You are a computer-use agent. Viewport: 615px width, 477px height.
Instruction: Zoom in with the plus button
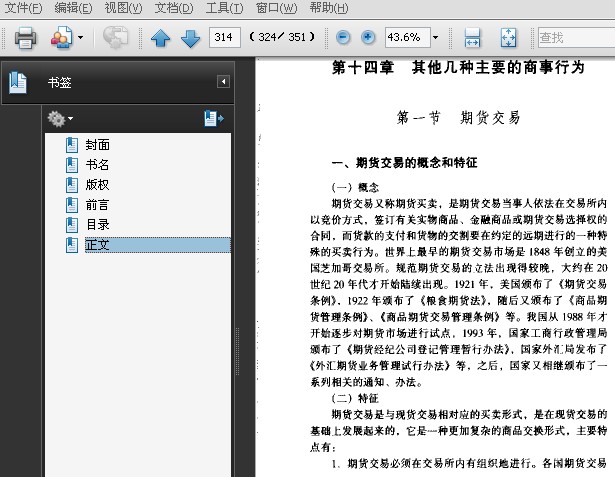(x=368, y=38)
